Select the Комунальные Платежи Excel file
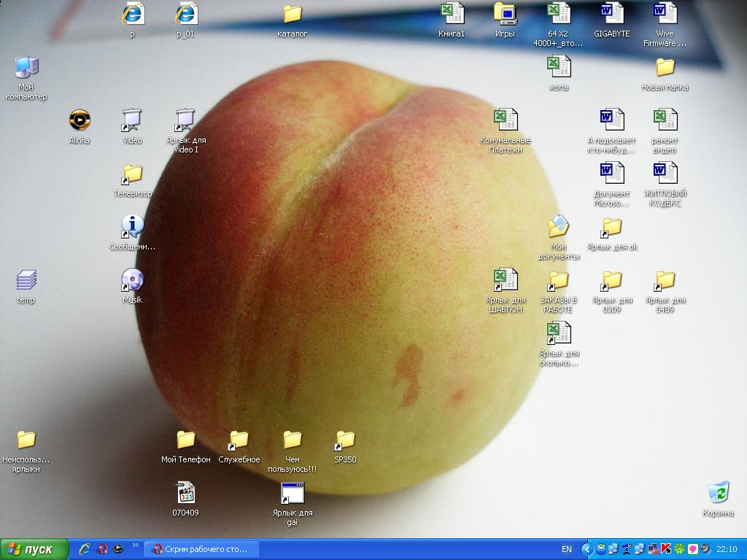The width and height of the screenshot is (747, 560). (505, 120)
